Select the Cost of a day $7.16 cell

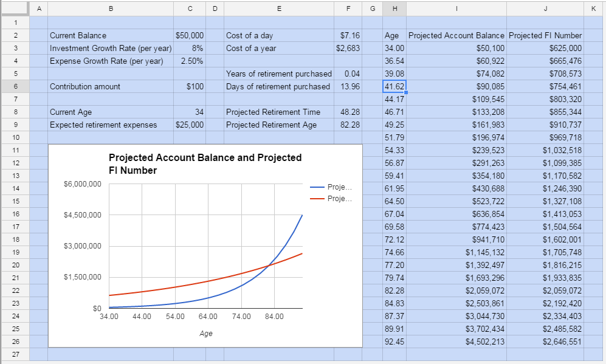(x=348, y=35)
